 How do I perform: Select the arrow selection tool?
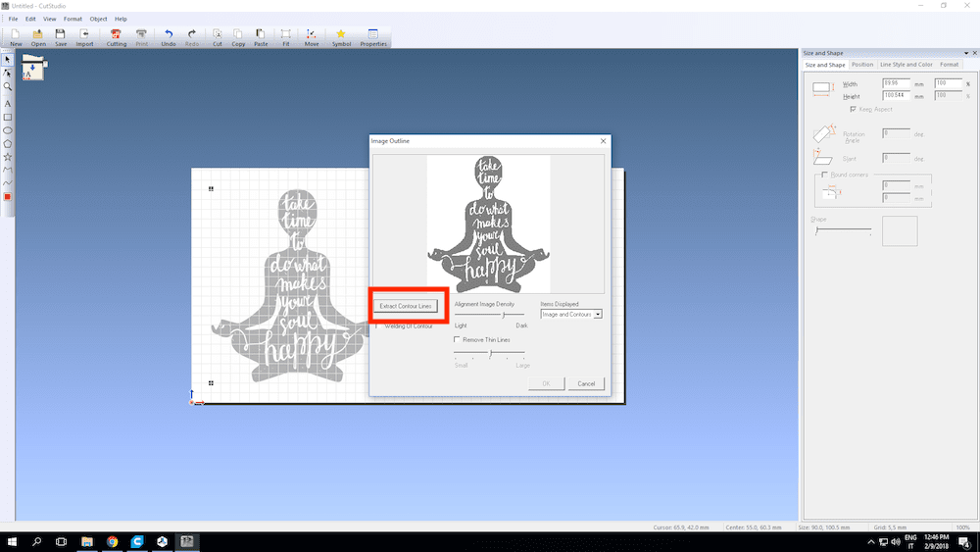(x=8, y=60)
